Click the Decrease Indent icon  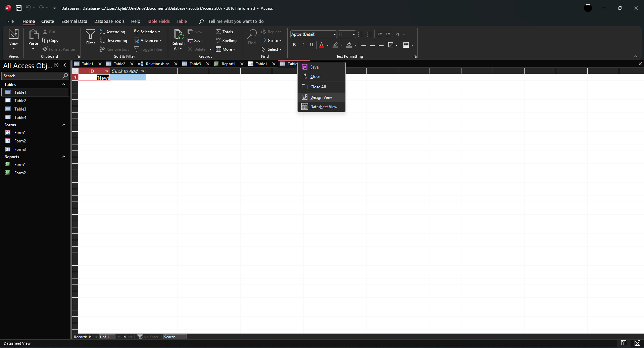coord(388,34)
